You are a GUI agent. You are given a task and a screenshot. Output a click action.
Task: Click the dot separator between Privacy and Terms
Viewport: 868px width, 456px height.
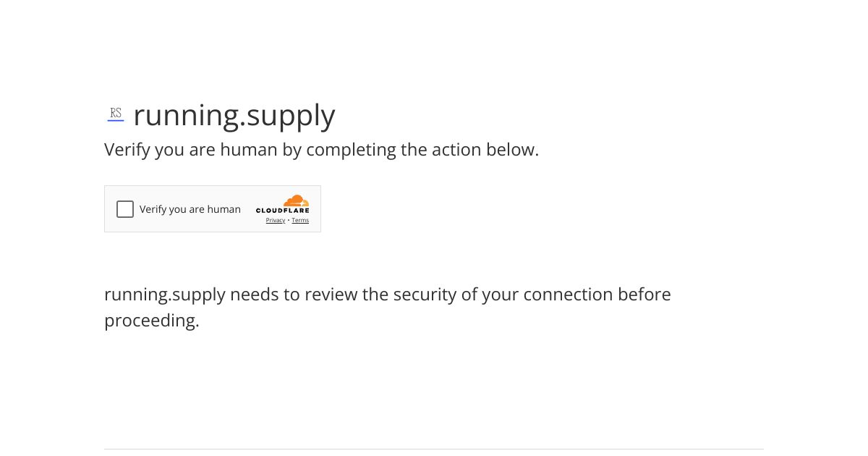(x=289, y=220)
